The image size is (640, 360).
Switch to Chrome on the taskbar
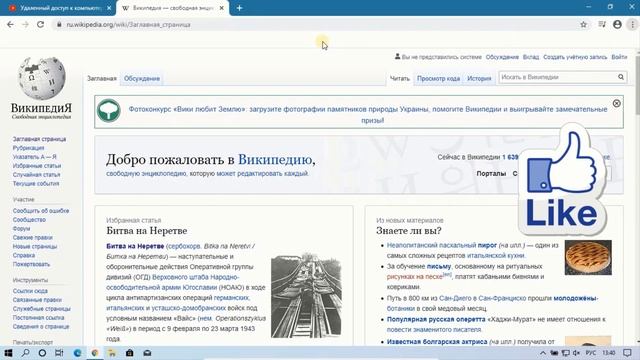(95, 353)
